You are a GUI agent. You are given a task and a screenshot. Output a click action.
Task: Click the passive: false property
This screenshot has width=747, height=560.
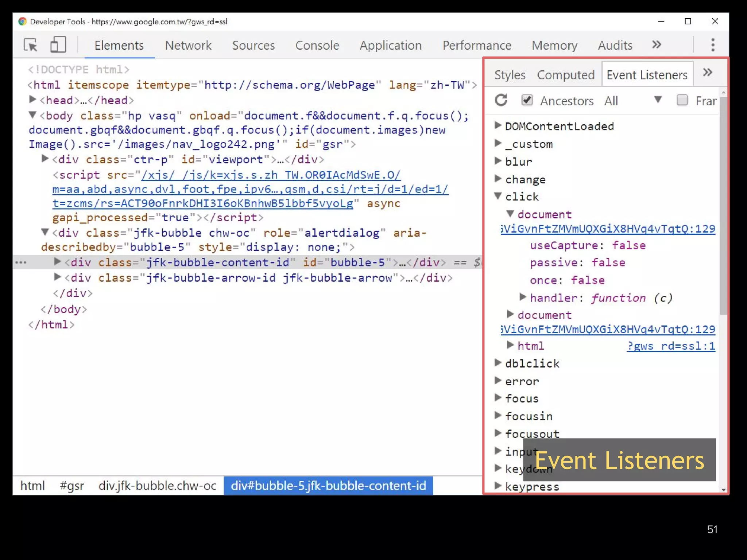click(x=577, y=262)
